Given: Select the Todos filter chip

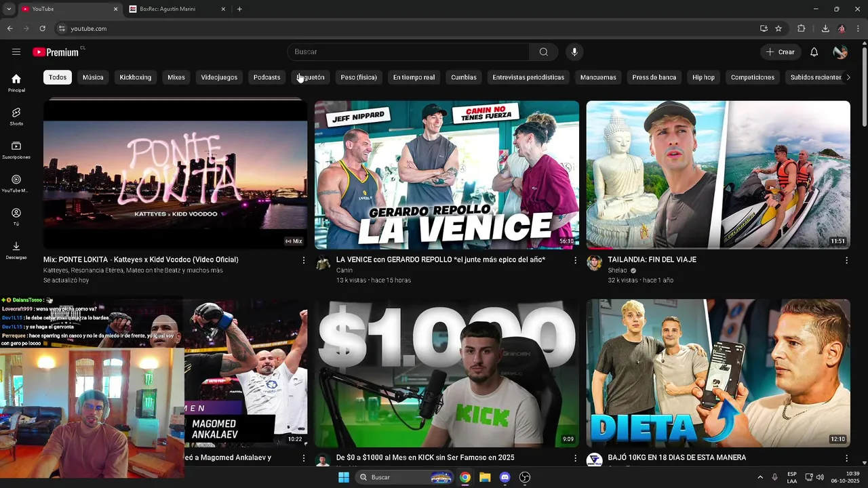Looking at the screenshot, I should pos(58,77).
